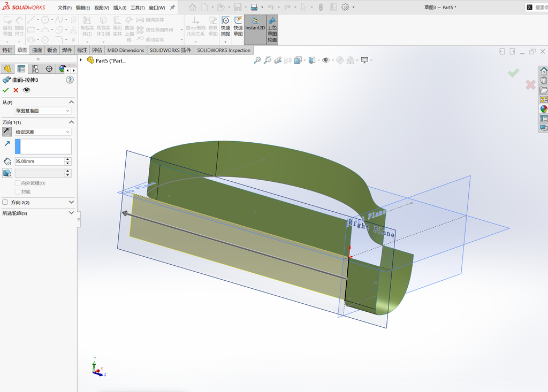Open the Hide/Show Items eye icon
This screenshot has width=548, height=392.
pos(326,60)
